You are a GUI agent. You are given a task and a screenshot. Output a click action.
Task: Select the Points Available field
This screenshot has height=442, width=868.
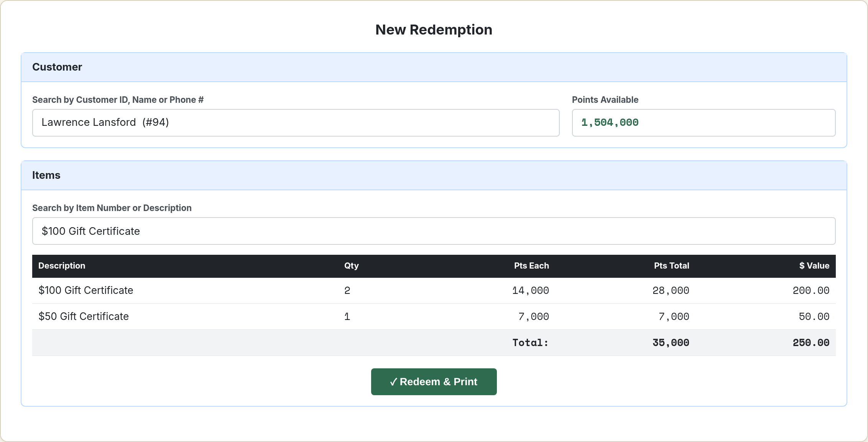point(704,123)
